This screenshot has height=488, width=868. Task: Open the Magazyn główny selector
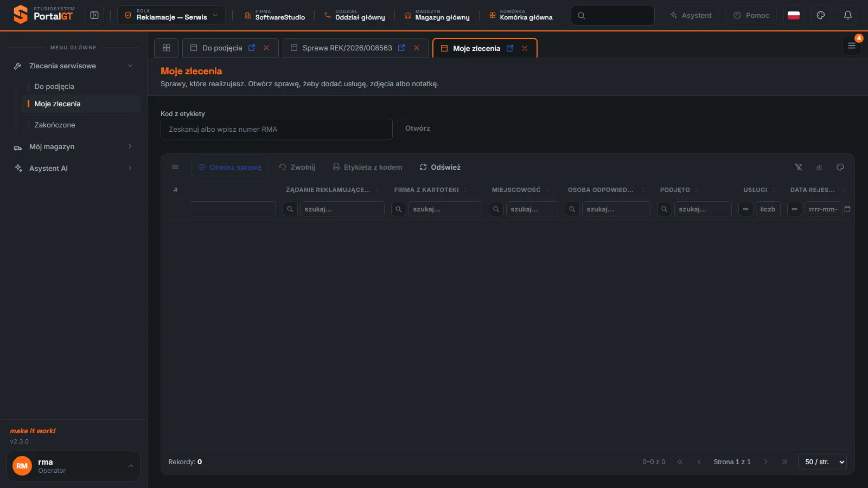tap(437, 15)
